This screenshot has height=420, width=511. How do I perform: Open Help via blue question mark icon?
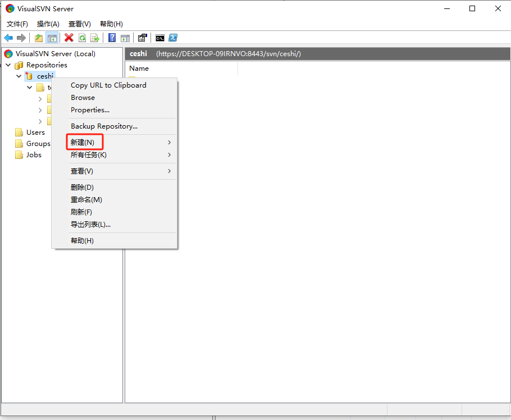click(x=112, y=38)
